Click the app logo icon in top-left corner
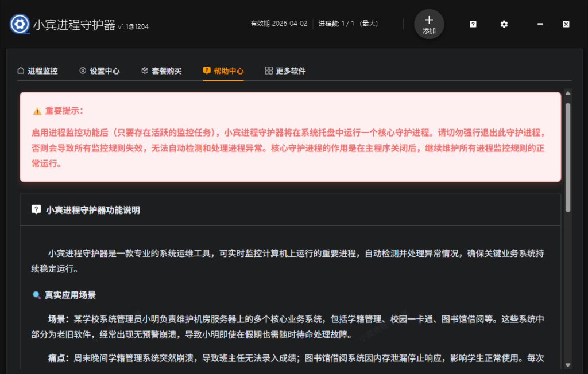 [x=20, y=24]
